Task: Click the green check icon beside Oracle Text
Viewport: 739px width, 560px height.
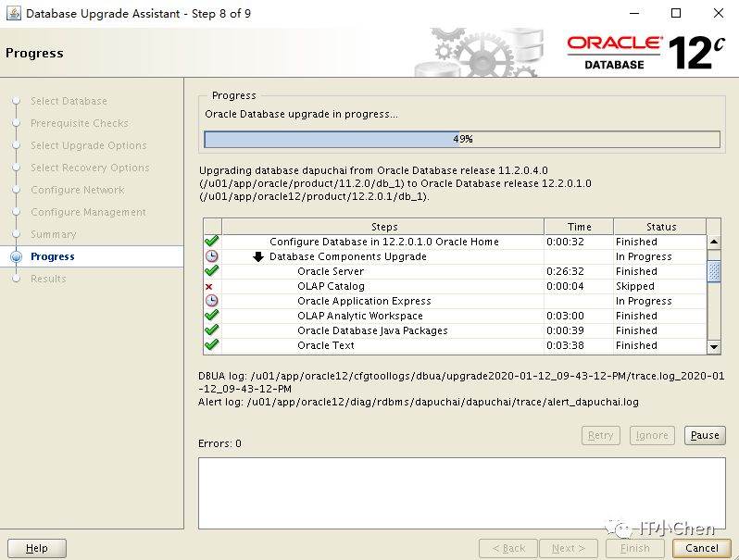Action: click(212, 344)
